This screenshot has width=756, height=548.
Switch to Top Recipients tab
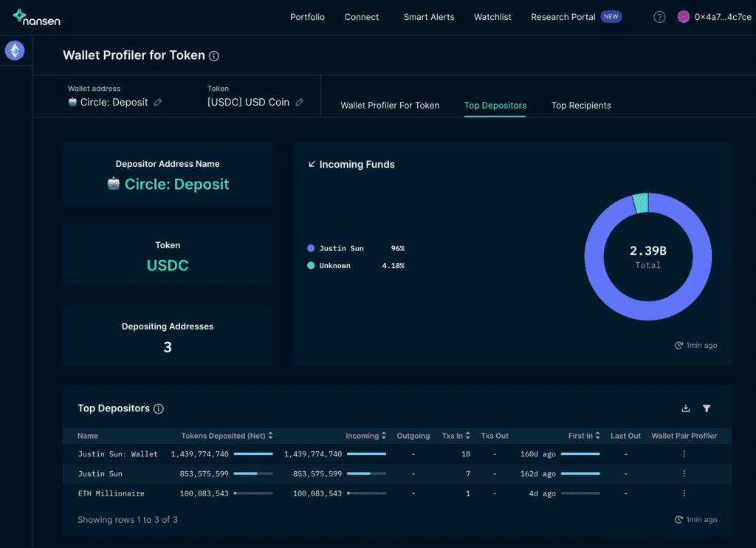point(581,105)
